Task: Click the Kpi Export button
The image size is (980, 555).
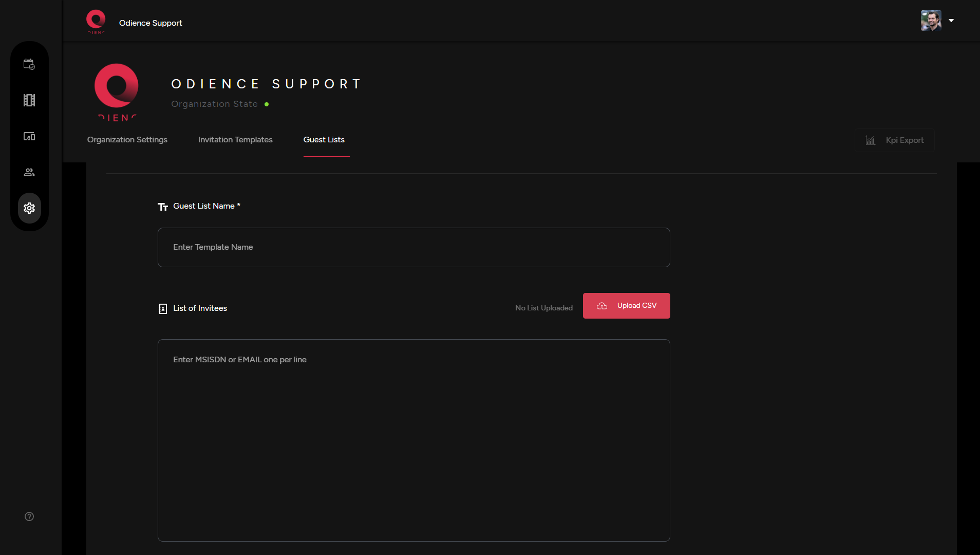Action: pos(894,140)
